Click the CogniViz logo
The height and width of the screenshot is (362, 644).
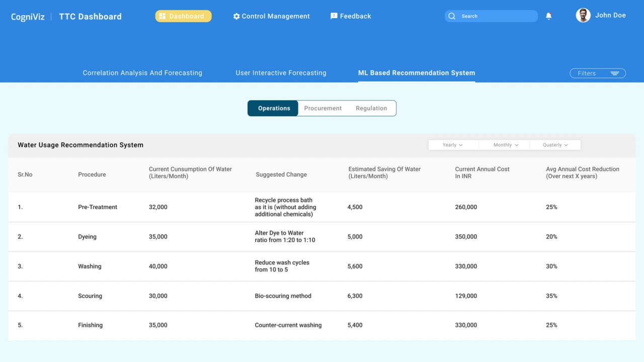pos(28,17)
